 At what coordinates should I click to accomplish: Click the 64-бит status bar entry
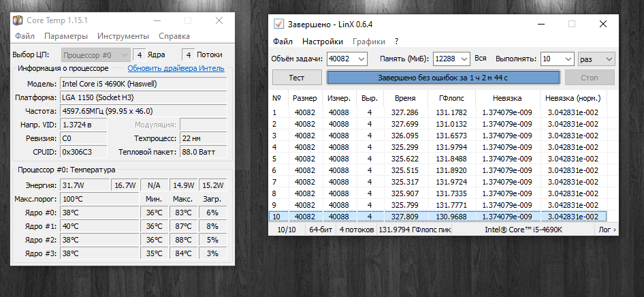[321, 230]
